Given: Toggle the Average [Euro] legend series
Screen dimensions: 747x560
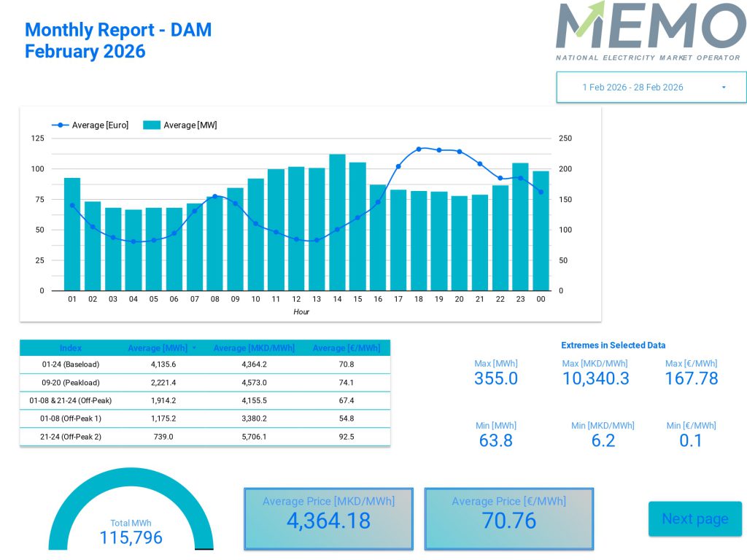Looking at the screenshot, I should click(x=99, y=125).
